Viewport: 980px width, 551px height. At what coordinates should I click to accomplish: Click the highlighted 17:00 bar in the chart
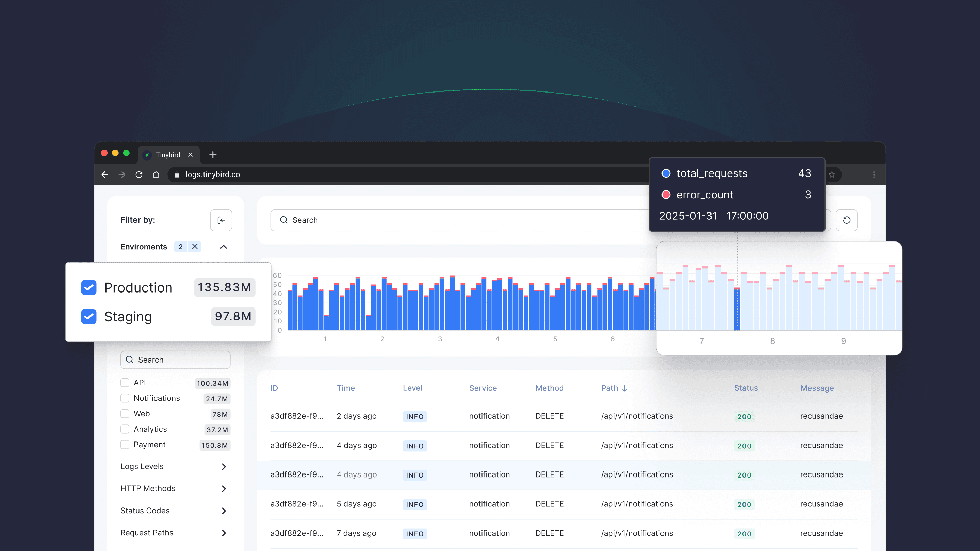[737, 309]
